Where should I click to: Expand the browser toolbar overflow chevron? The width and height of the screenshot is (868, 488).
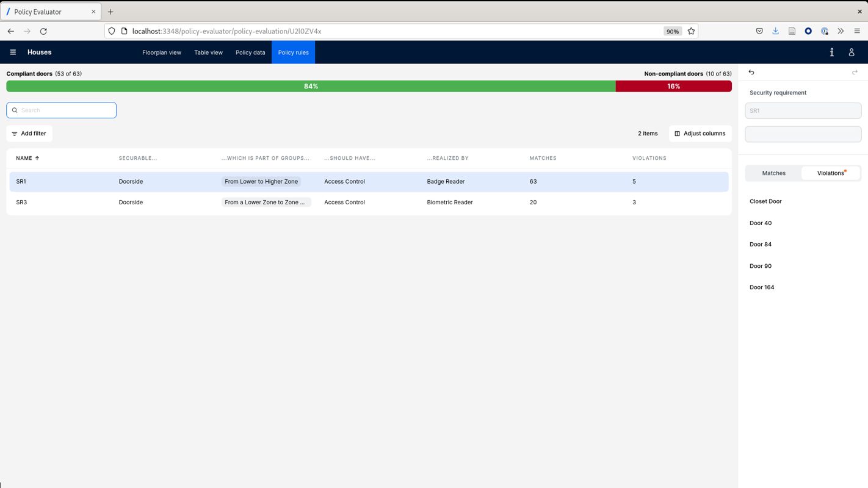pos(841,31)
